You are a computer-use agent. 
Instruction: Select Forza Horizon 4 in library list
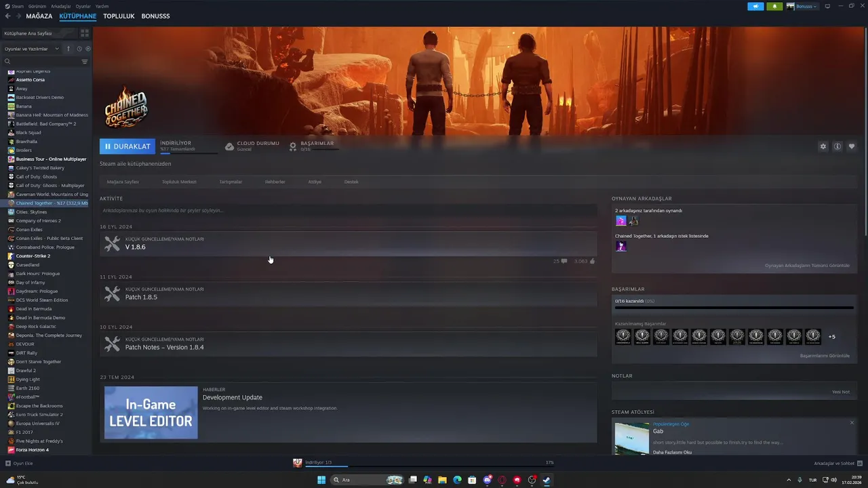click(33, 450)
